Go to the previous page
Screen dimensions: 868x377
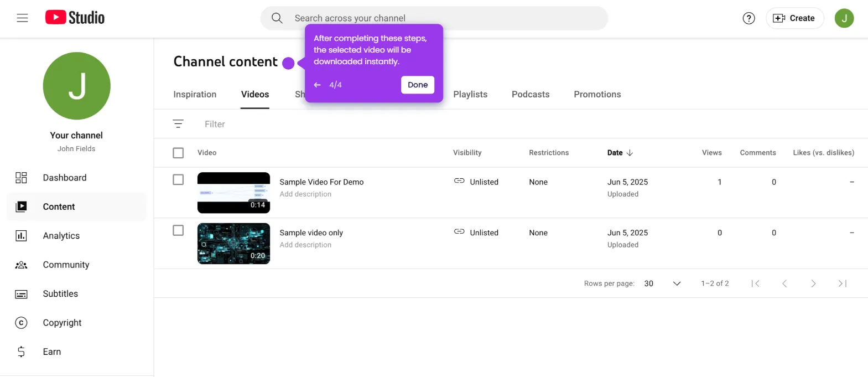784,283
